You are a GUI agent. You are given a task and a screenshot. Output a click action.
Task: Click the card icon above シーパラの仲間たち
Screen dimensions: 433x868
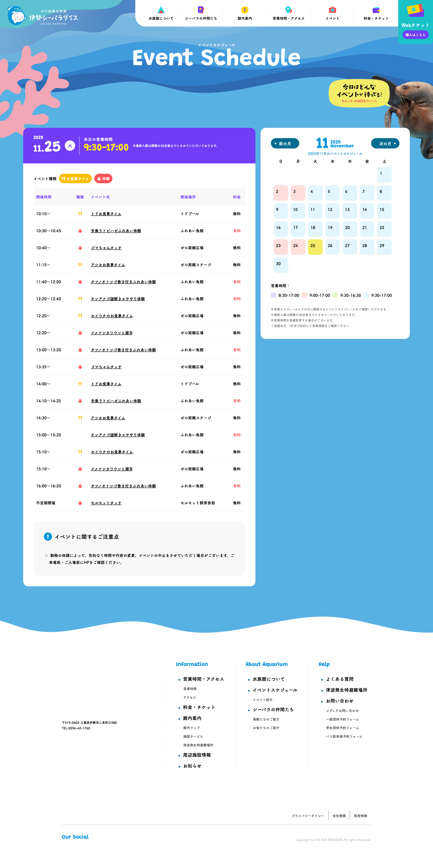(x=201, y=10)
